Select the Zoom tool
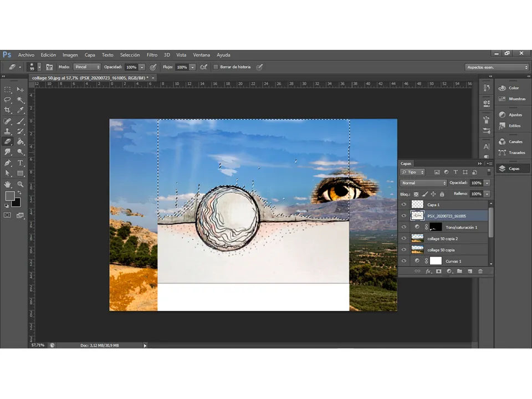Viewport: 532px width, 399px height. 21,184
